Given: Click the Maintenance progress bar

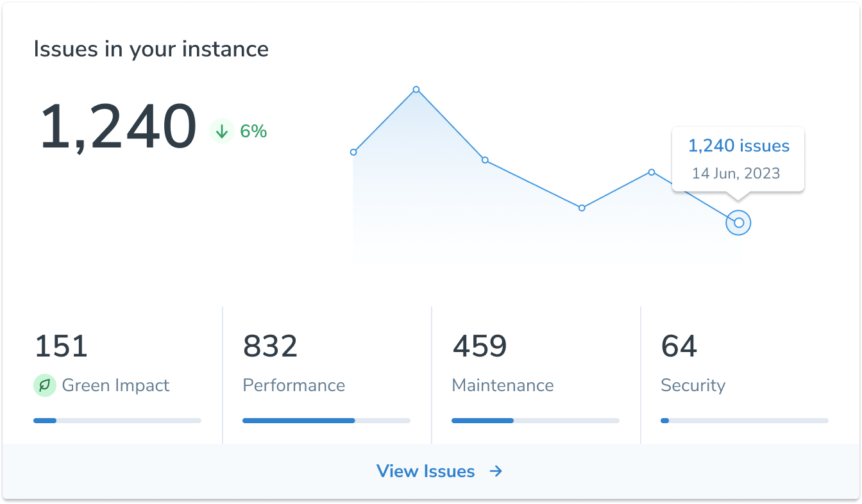Looking at the screenshot, I should tap(536, 421).
